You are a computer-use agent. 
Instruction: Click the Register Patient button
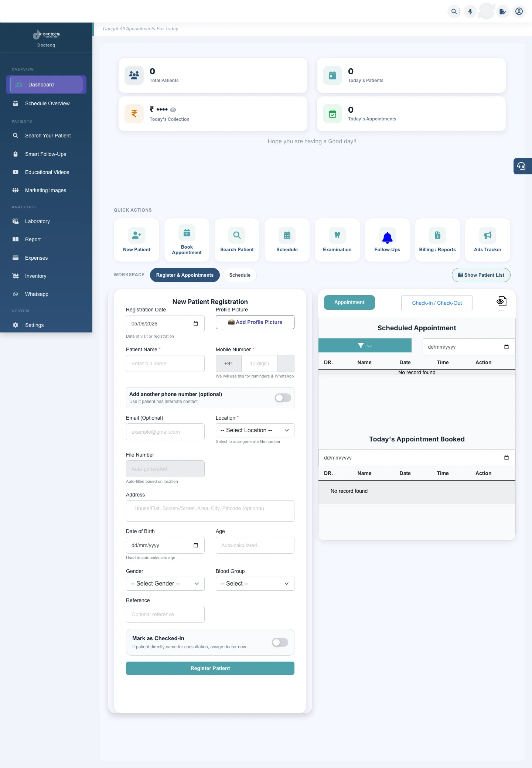[210, 668]
